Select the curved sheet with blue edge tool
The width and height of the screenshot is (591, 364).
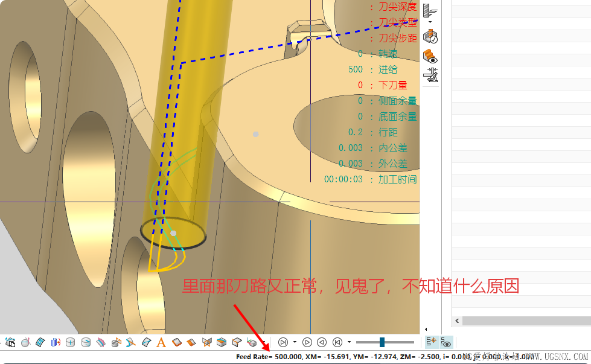(146, 342)
